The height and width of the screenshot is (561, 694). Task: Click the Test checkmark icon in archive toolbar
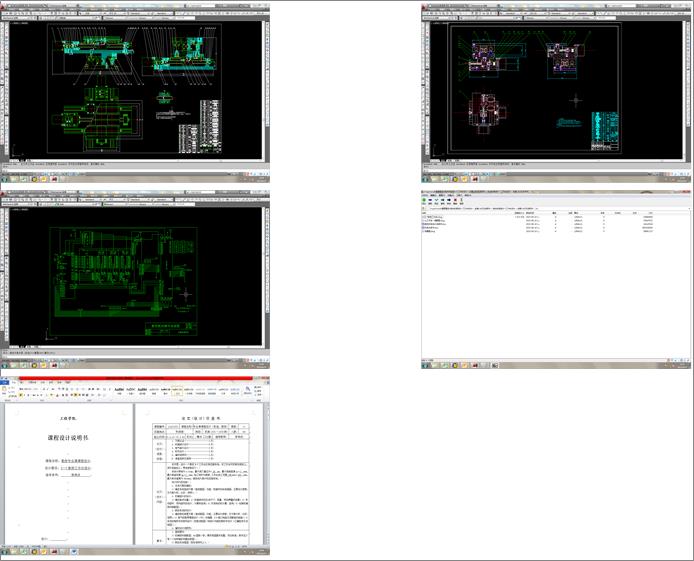(x=436, y=200)
